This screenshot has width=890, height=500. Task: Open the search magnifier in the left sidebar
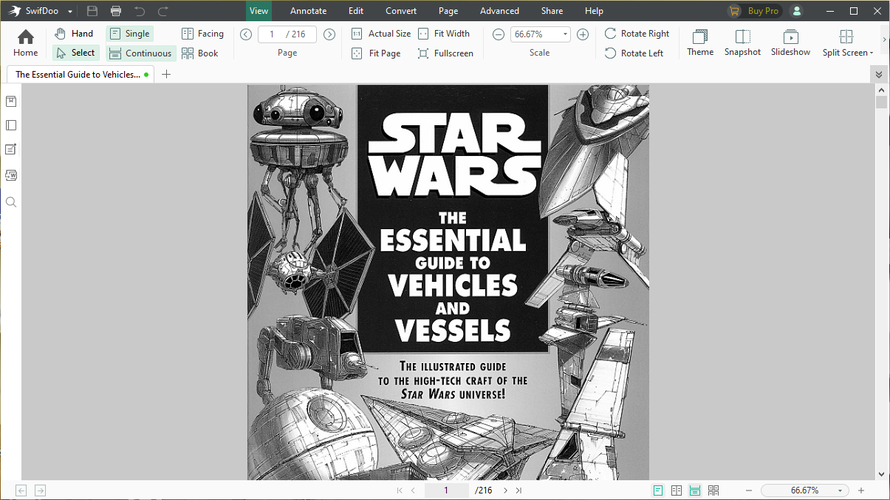click(x=11, y=202)
